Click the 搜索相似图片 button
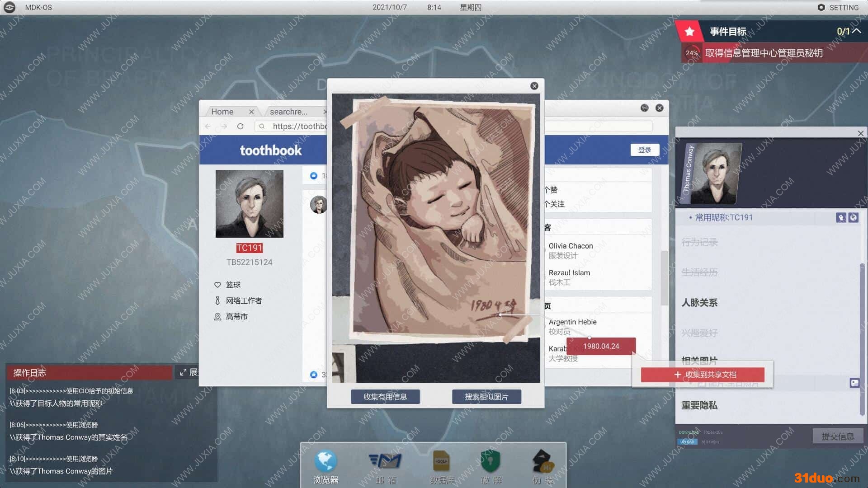The width and height of the screenshot is (868, 488). coord(486,397)
